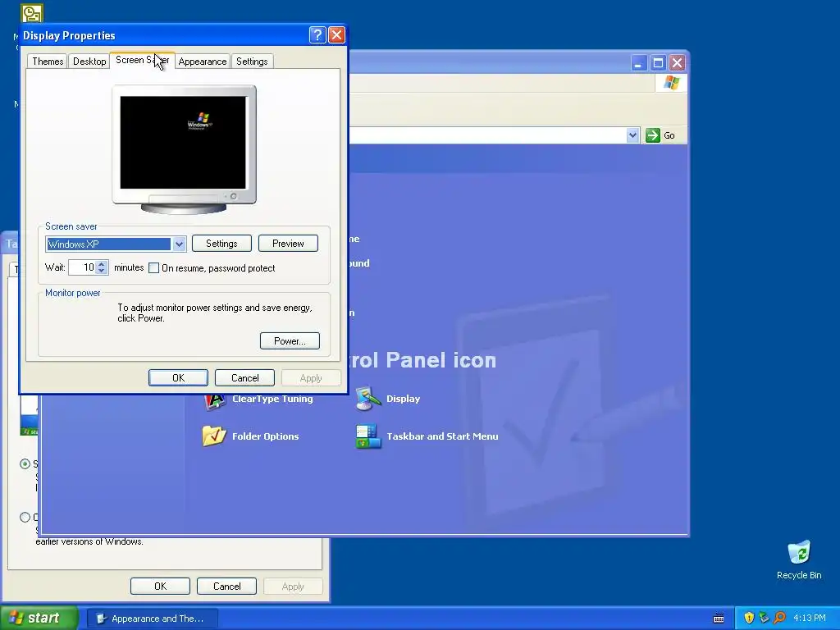
Task: Click Appearance and Themes taskbar button
Action: point(152,619)
